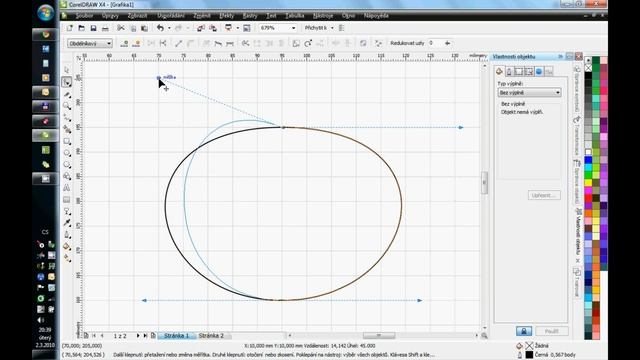Screen dimensions: 640x360
Task: Switch to the Stránka 2 page tab
Action: coord(211,336)
